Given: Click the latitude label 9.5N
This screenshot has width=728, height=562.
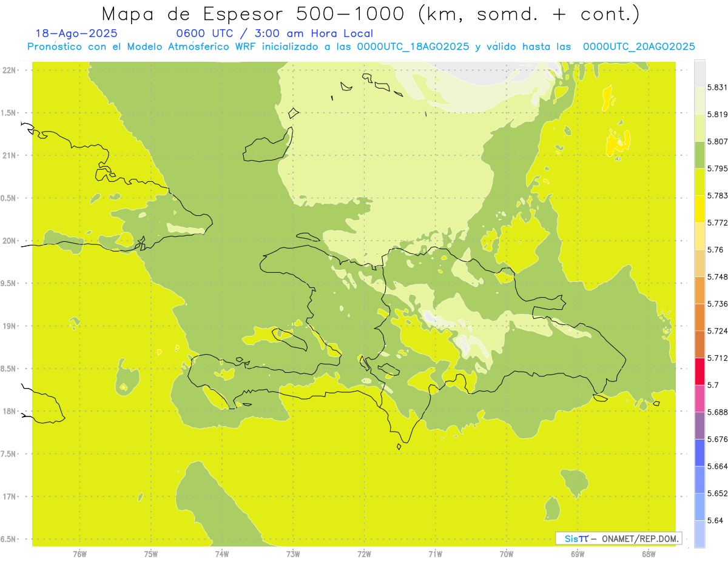Looking at the screenshot, I should [9, 284].
